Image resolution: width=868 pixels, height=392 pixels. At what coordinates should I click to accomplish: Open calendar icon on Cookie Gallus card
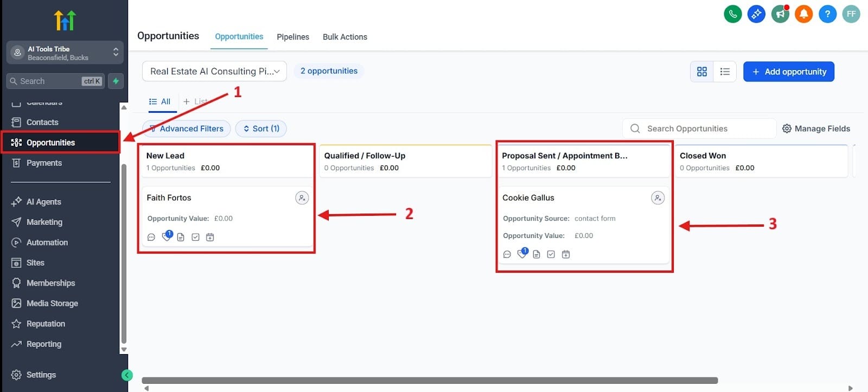click(566, 254)
